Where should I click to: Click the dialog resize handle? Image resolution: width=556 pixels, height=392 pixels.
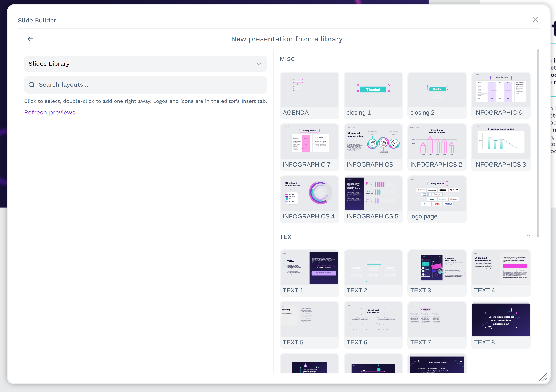click(x=543, y=377)
